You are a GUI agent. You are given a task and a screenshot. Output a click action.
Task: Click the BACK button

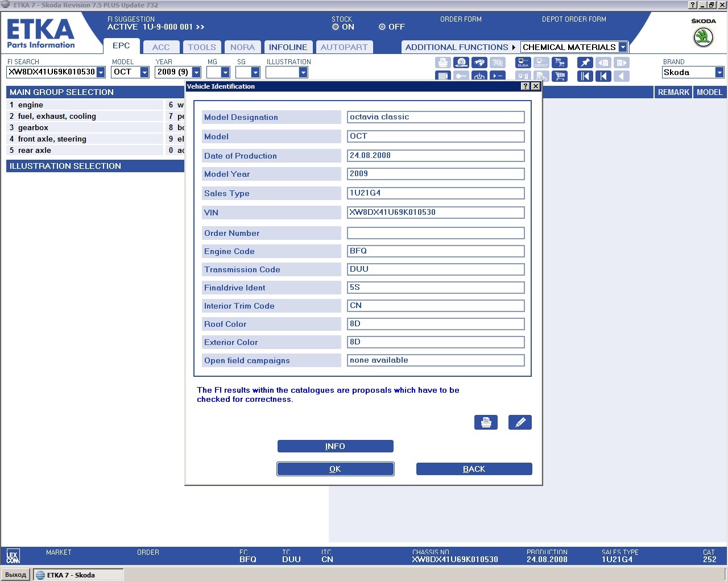[x=474, y=469]
